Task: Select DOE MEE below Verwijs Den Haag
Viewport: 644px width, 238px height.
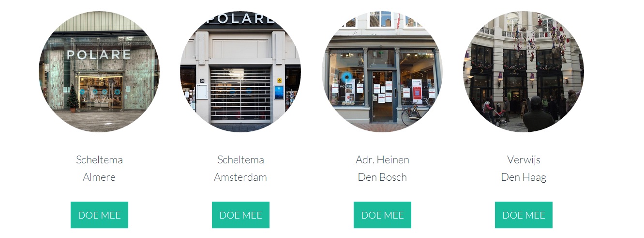Action: [x=524, y=215]
